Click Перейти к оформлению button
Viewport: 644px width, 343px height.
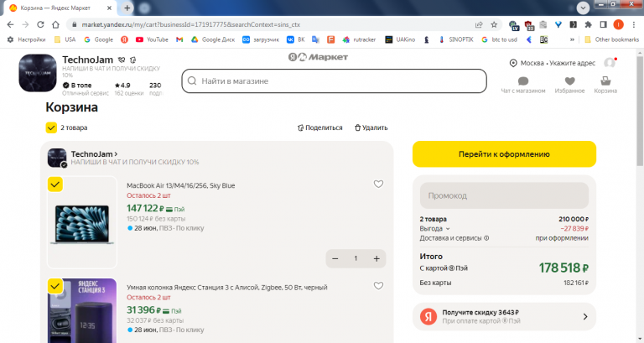504,154
